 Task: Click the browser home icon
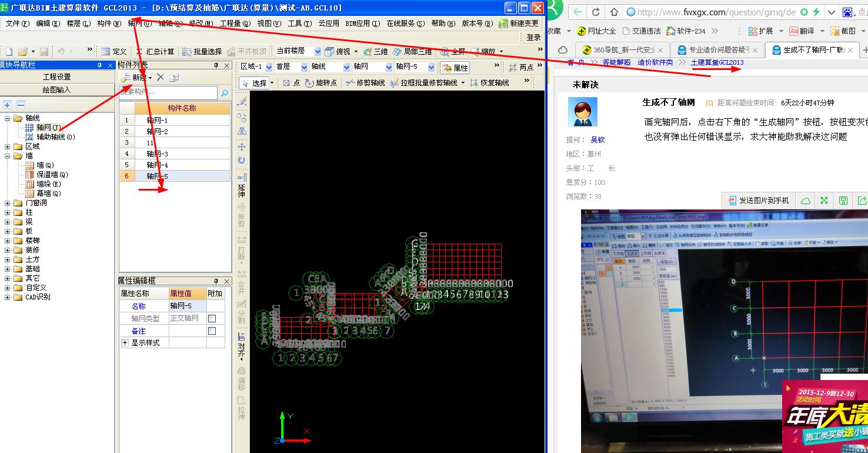click(614, 12)
